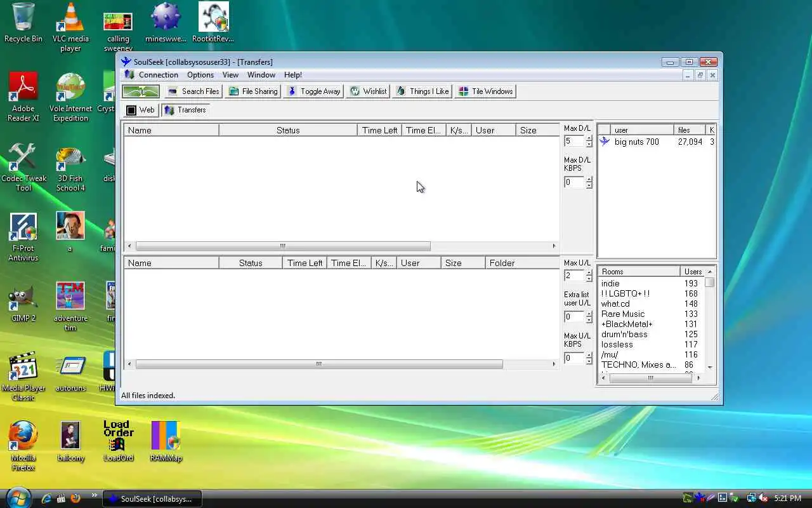812x508 pixels.
Task: Decrease the Max U/L KBPS spinner
Action: pos(589,361)
